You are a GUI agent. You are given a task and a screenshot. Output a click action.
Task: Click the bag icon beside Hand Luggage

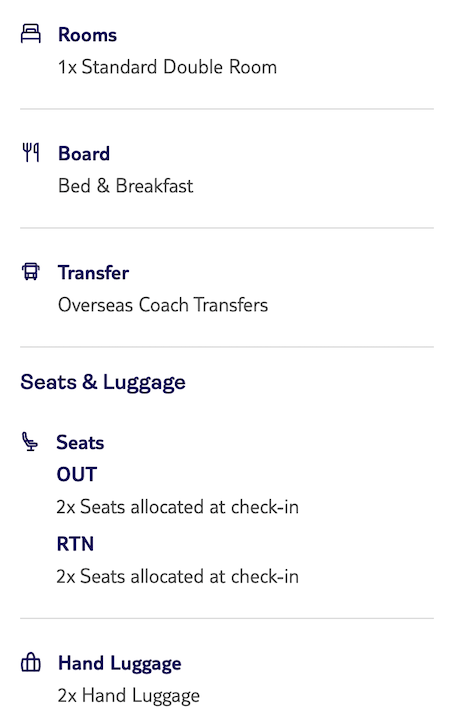pos(31,662)
